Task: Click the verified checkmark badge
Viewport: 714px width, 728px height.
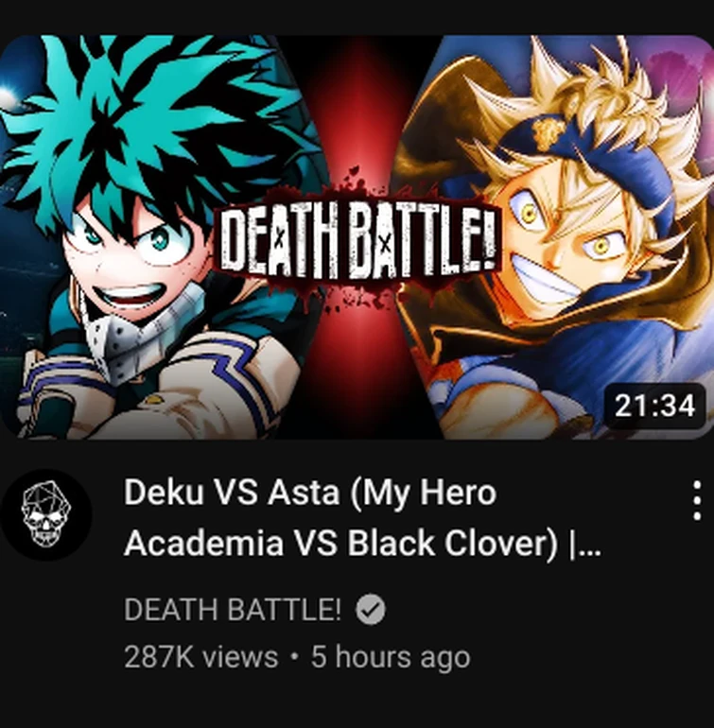Action: [370, 610]
